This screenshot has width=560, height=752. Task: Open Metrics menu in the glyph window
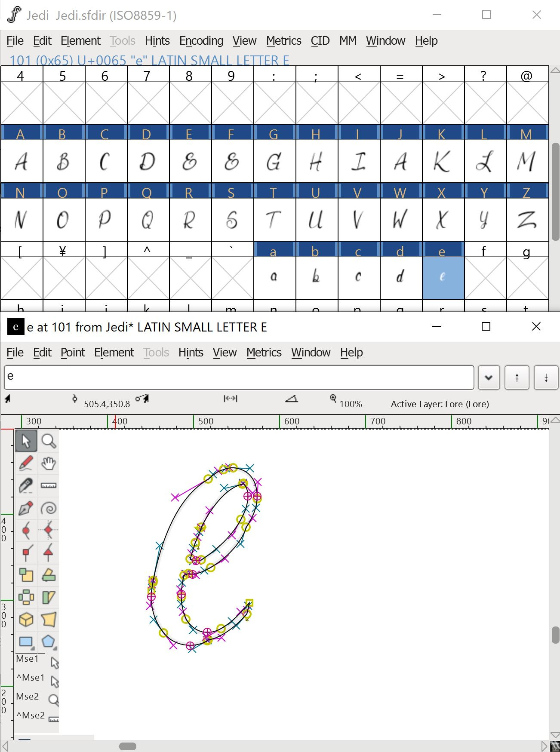[x=264, y=353]
